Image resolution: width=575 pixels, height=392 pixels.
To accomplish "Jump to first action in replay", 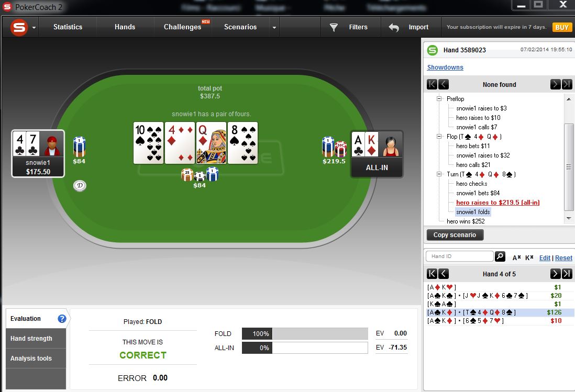I will (432, 84).
